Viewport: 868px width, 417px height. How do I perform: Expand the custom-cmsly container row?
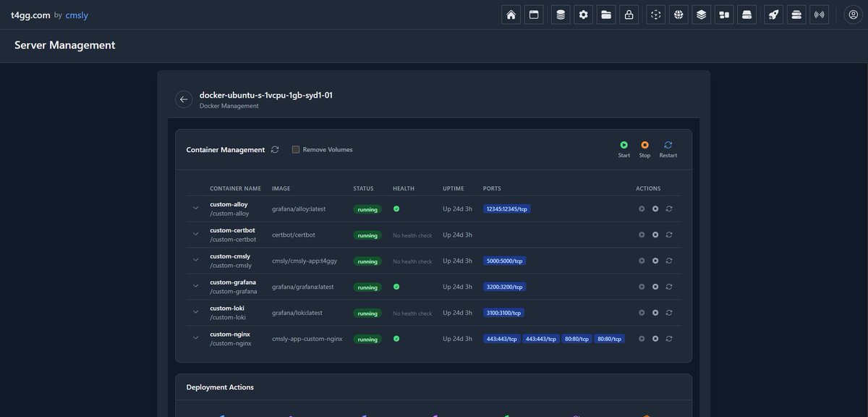[195, 261]
